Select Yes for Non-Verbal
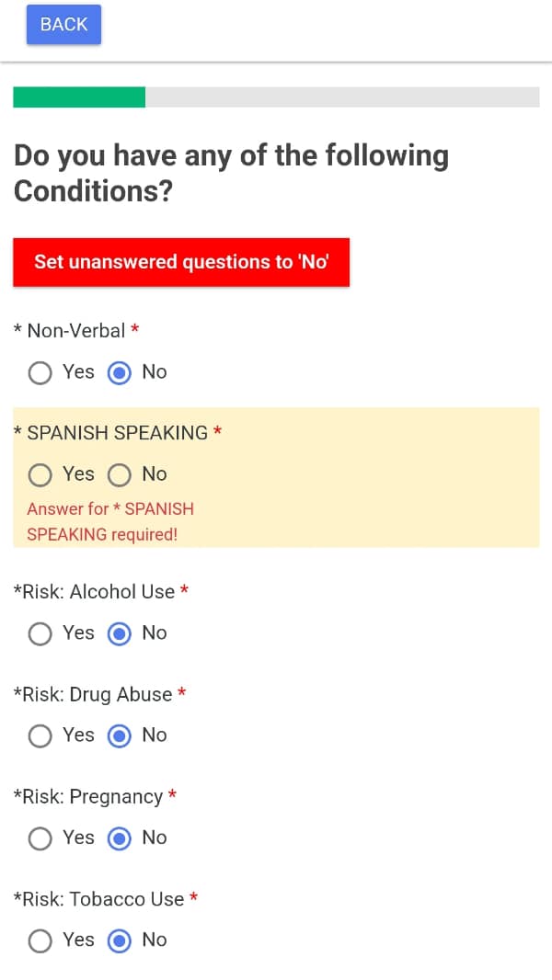The width and height of the screenshot is (552, 980). point(40,372)
